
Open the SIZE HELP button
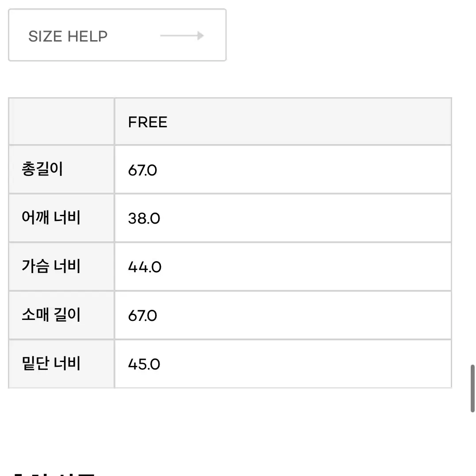coord(117,35)
